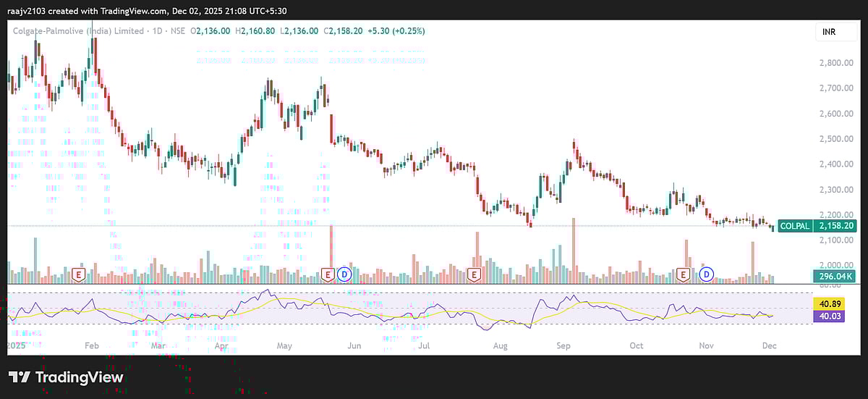Open the late-May earnings E marker

(x=328, y=274)
